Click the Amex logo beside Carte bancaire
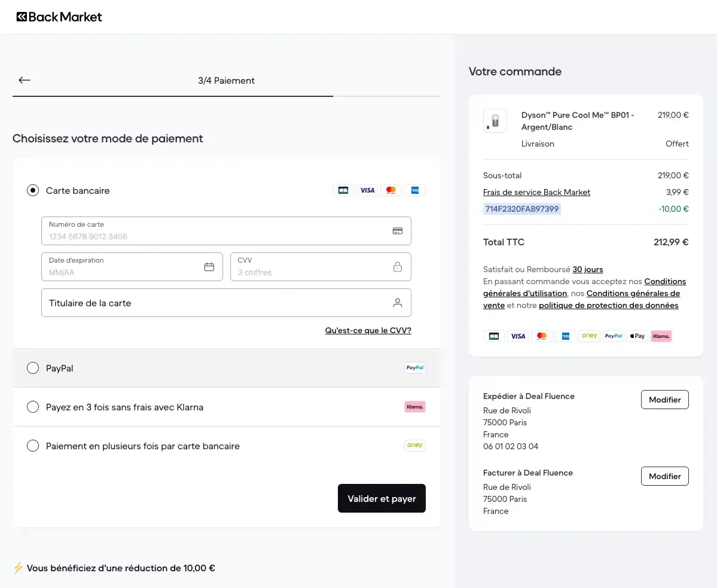 coord(415,190)
